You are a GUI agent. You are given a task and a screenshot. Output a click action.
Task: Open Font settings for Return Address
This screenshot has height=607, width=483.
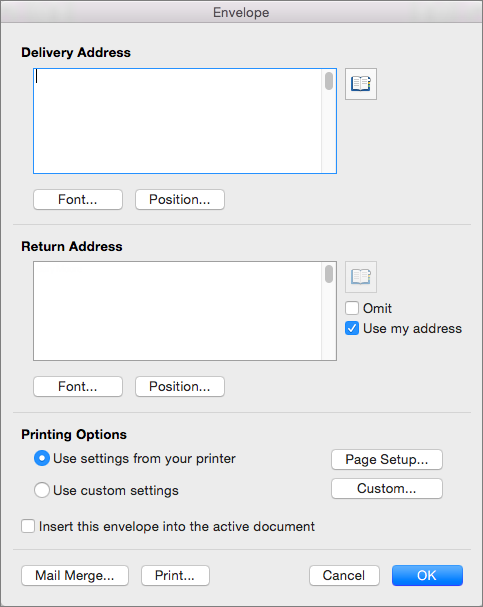point(78,386)
